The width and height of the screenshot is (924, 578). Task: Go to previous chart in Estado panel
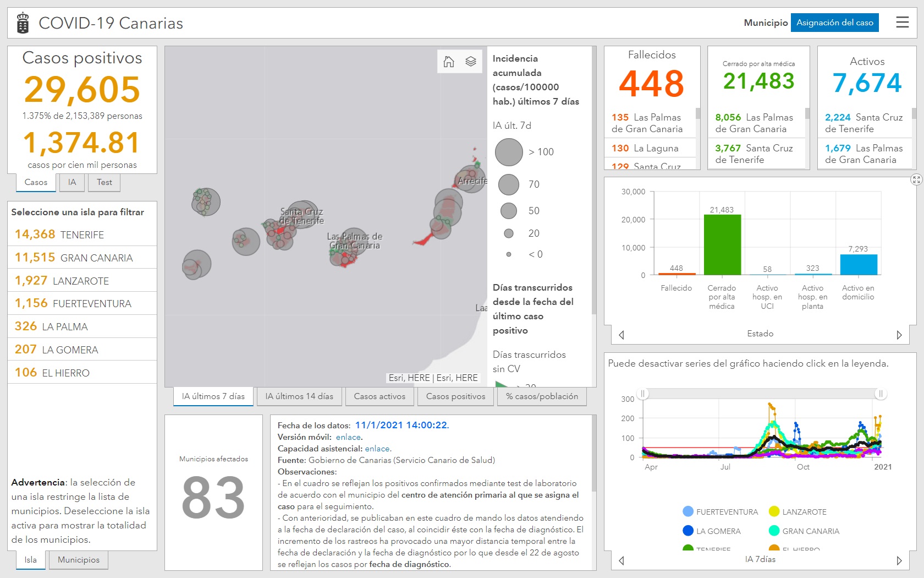(x=621, y=335)
